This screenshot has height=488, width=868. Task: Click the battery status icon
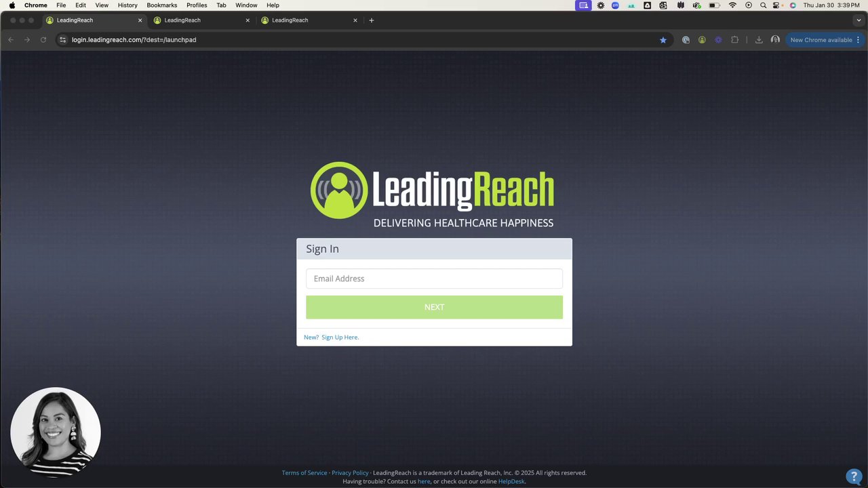715,5
